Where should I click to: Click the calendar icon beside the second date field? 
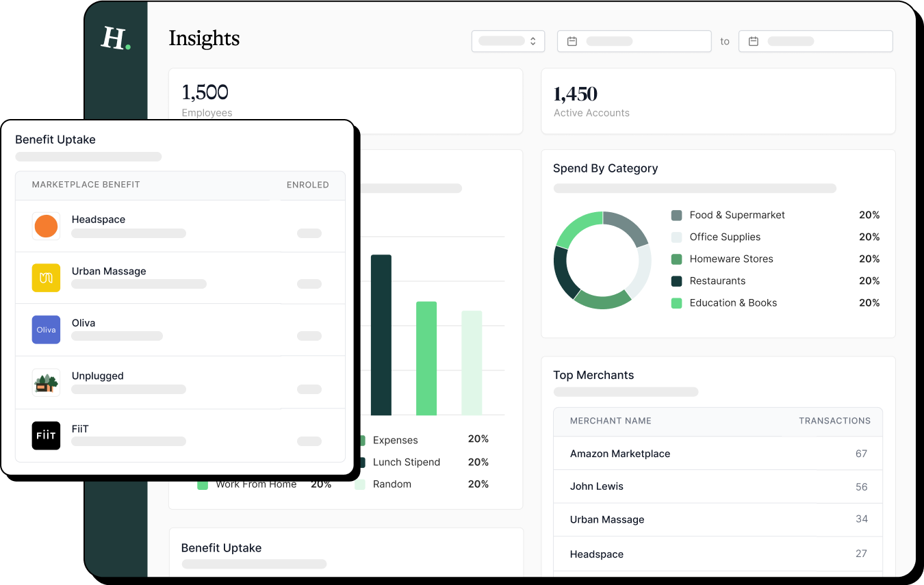click(x=754, y=41)
